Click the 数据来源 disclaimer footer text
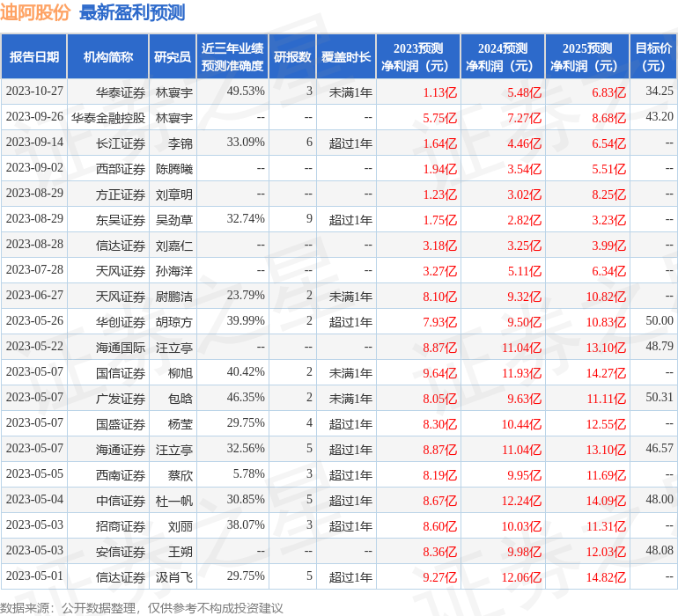678x616 pixels. (x=142, y=608)
